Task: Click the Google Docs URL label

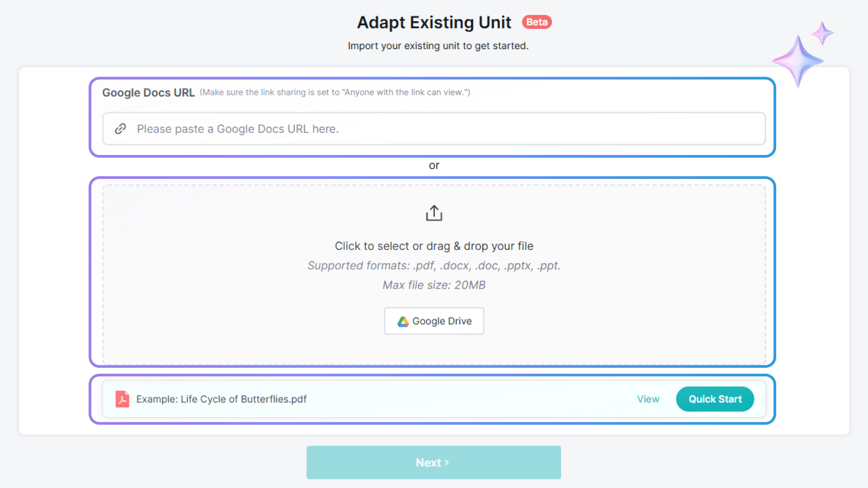Action: 148,93
